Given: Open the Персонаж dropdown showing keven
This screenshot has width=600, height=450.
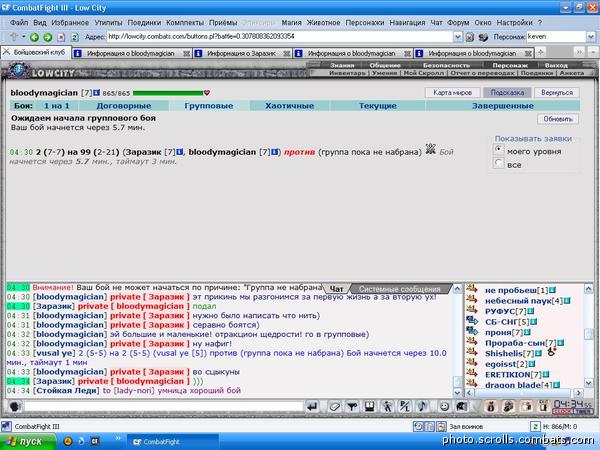Looking at the screenshot, I should (x=591, y=37).
